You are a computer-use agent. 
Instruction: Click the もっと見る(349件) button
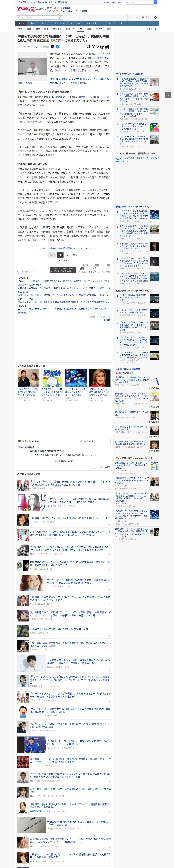[64, 461]
